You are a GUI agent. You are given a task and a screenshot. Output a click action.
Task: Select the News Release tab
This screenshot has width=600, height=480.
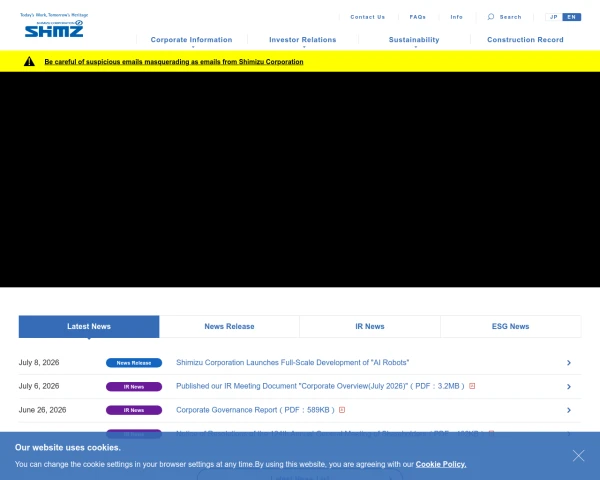229,327
